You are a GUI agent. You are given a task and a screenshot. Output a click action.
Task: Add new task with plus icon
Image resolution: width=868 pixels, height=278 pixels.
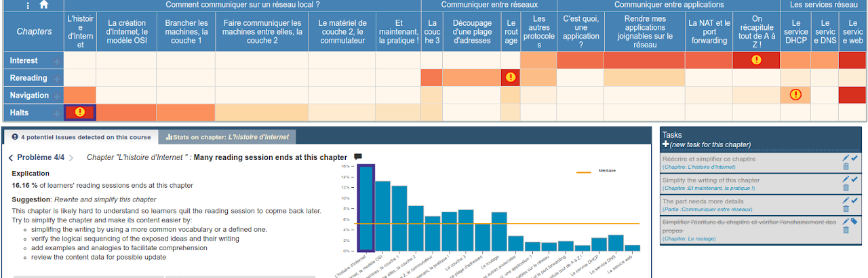click(x=665, y=144)
